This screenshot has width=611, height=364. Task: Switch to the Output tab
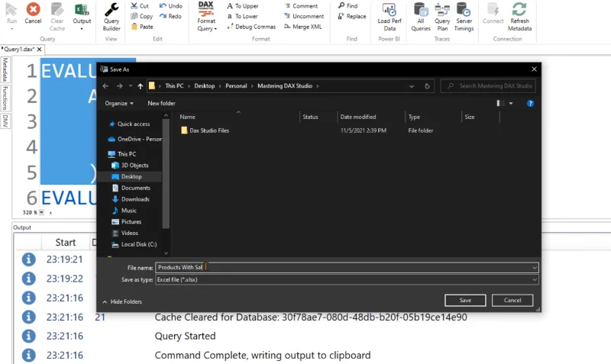click(x=22, y=227)
